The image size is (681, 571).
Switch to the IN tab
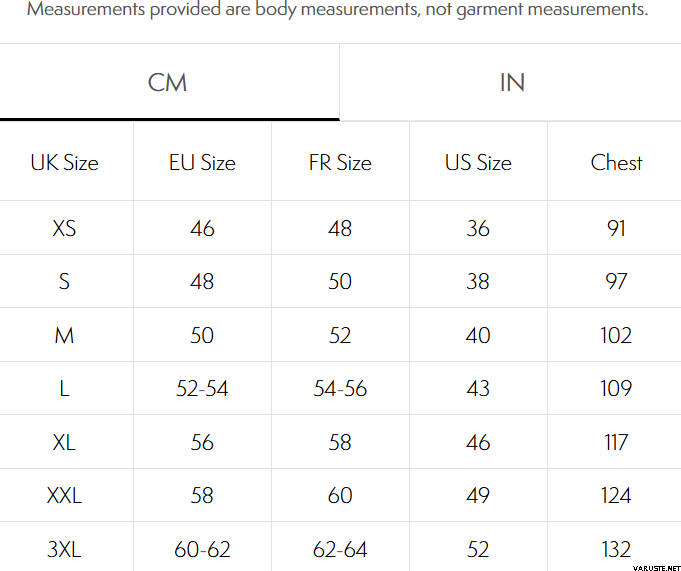512,82
